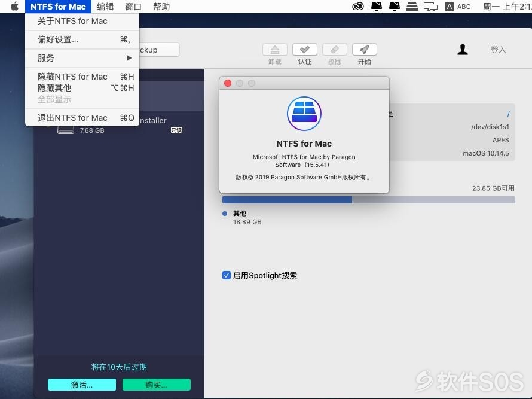Image resolution: width=532 pixels, height=399 pixels.
Task: Click the NTFS for Mac drive icon in menu bar
Action: click(x=412, y=7)
